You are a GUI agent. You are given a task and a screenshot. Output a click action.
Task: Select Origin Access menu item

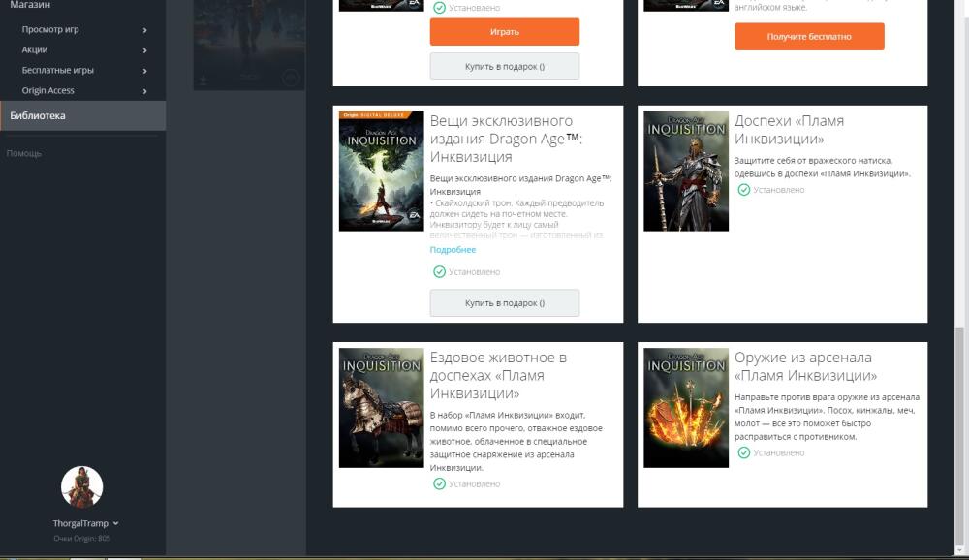pyautogui.click(x=47, y=90)
